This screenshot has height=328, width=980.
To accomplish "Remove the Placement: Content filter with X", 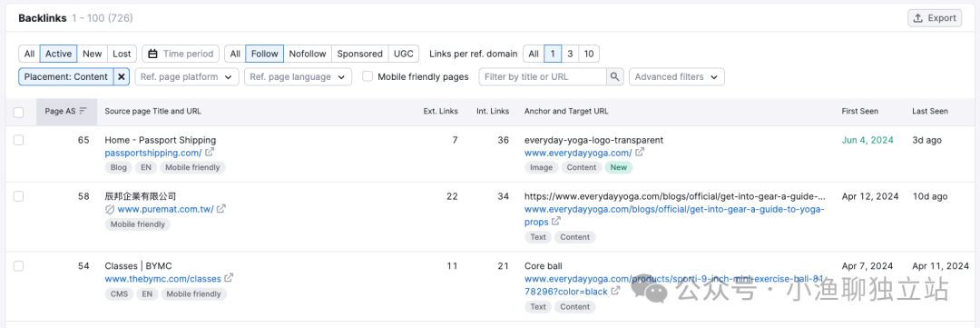I will click(x=122, y=77).
